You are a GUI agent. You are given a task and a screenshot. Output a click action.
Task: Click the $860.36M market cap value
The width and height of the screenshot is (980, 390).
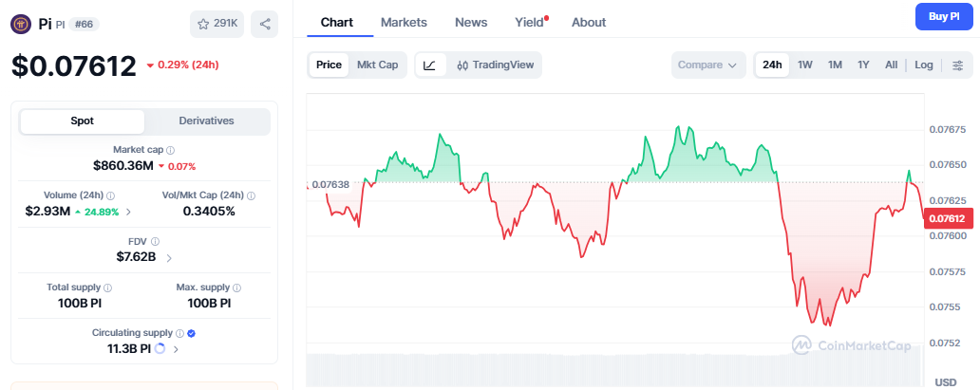pyautogui.click(x=123, y=166)
